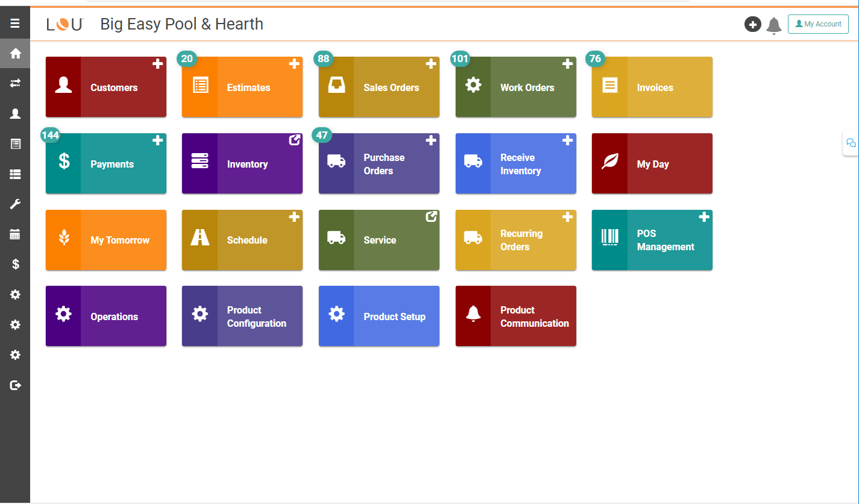Add new estimate via plus icon
Viewport: 859px width, 504px height.
[x=294, y=64]
